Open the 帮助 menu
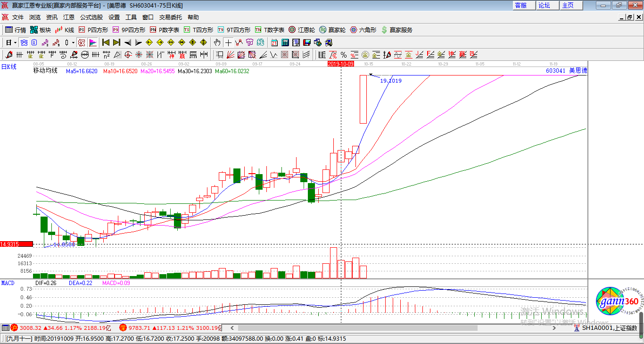Screen dimensions: 644x344 click(x=193, y=17)
